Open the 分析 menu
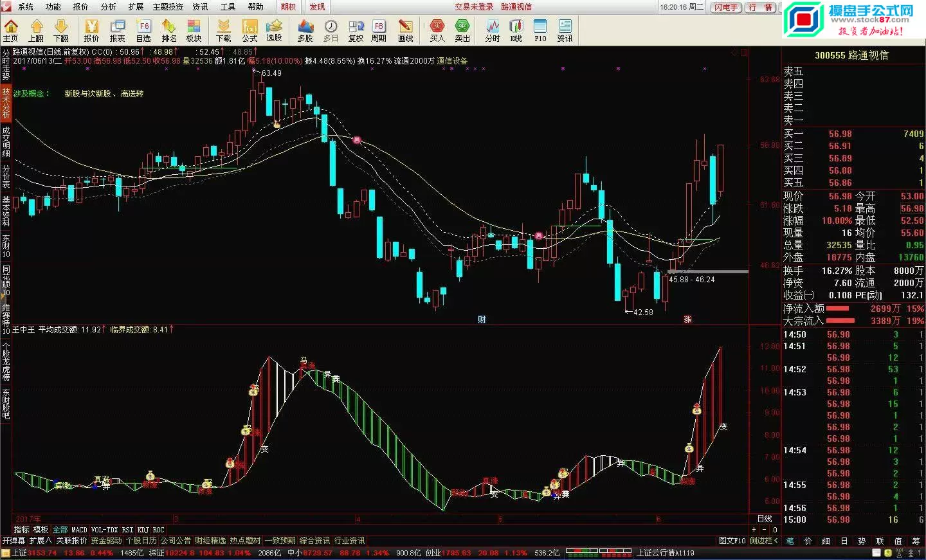 coord(108,6)
